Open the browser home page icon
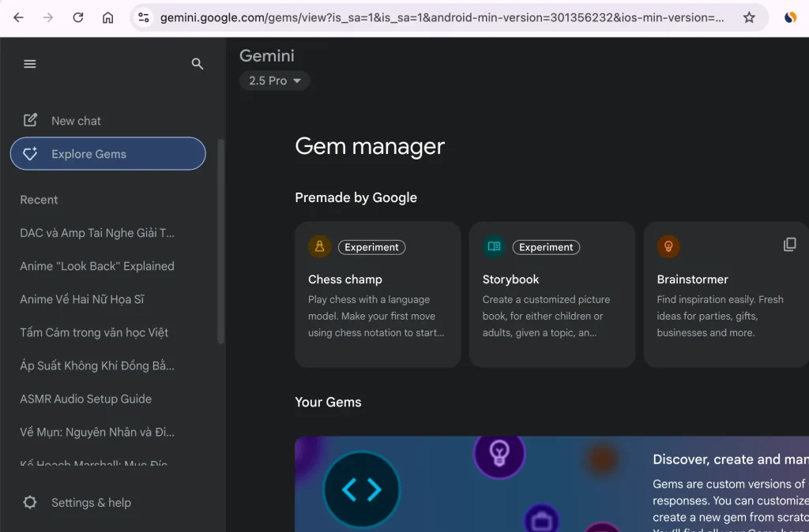The width and height of the screenshot is (809, 532). tap(107, 17)
